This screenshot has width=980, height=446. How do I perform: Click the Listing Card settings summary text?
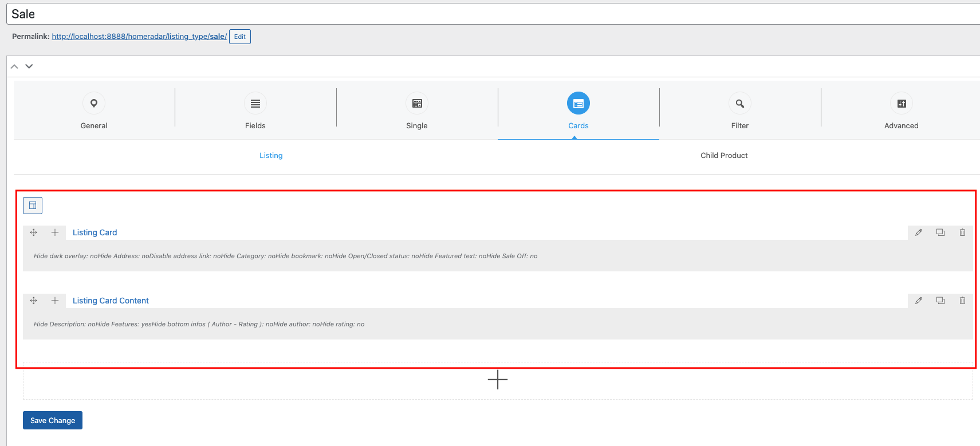(285, 256)
